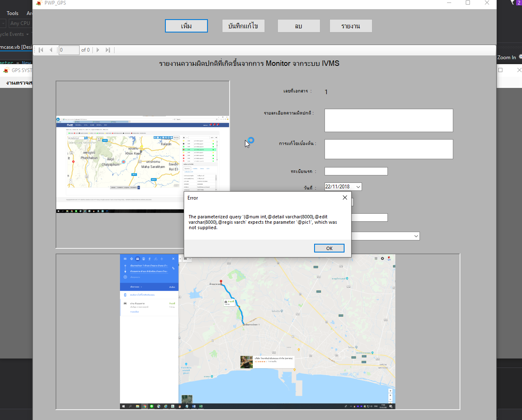
Task: Click previous record arrow in navigator
Action: point(51,50)
